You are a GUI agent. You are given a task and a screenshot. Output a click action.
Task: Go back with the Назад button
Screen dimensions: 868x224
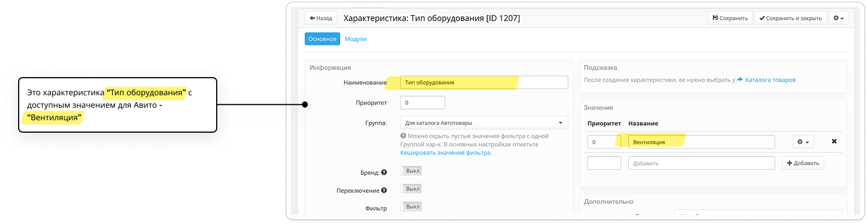[321, 18]
